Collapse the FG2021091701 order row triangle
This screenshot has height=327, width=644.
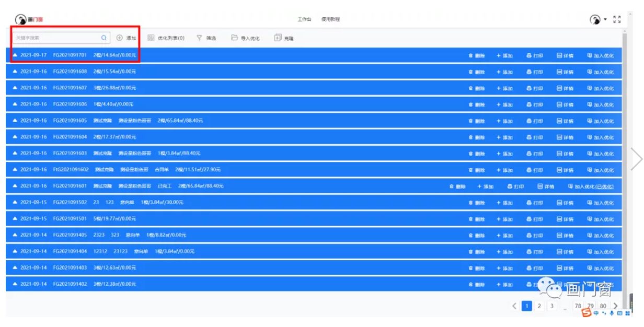pyautogui.click(x=15, y=55)
